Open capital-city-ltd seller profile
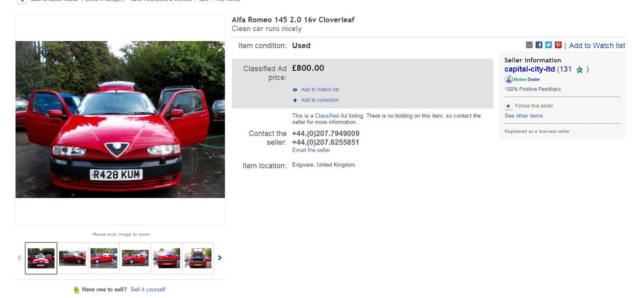The width and height of the screenshot is (644, 298). (x=530, y=69)
